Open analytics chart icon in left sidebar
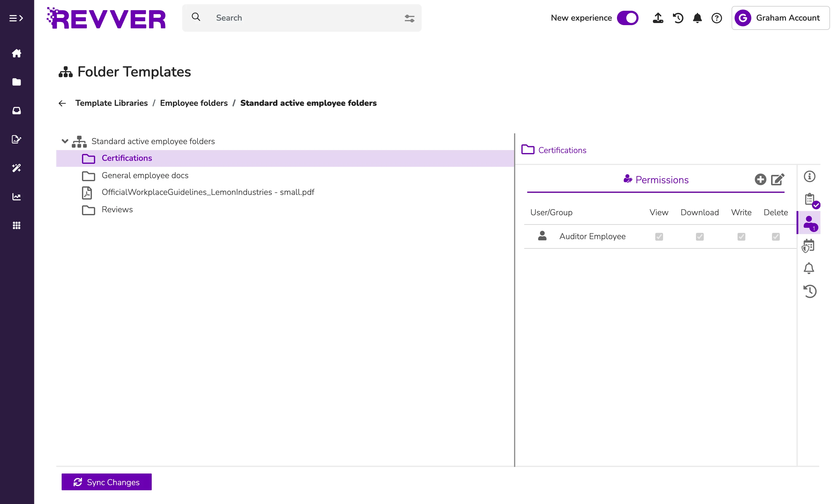 (17, 197)
